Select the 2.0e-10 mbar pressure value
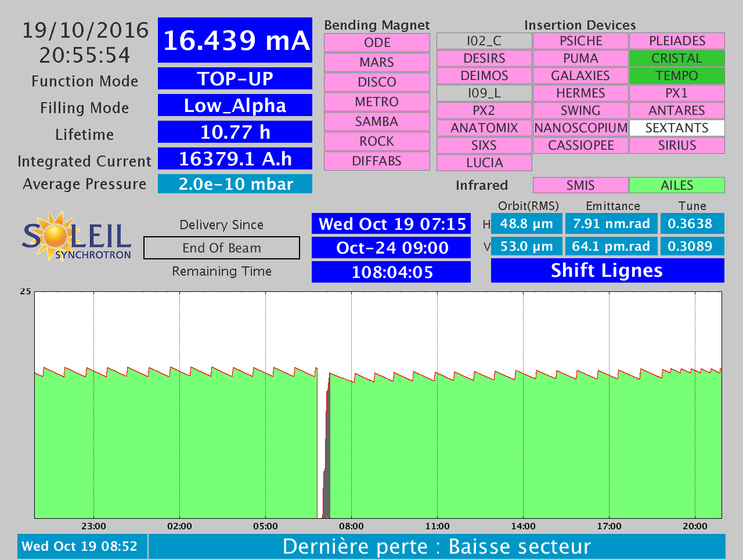Viewport: 743px width, 560px height. pyautogui.click(x=235, y=184)
